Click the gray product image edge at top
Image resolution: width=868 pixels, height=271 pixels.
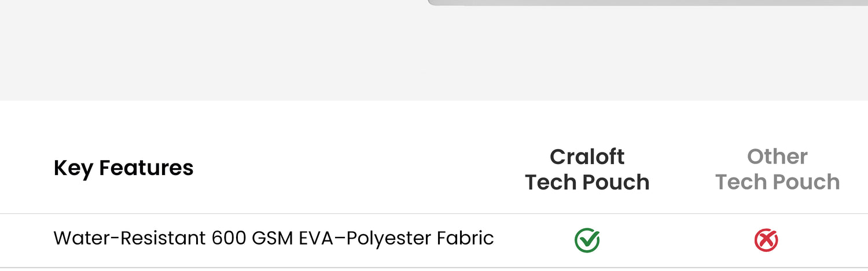(637, 3)
